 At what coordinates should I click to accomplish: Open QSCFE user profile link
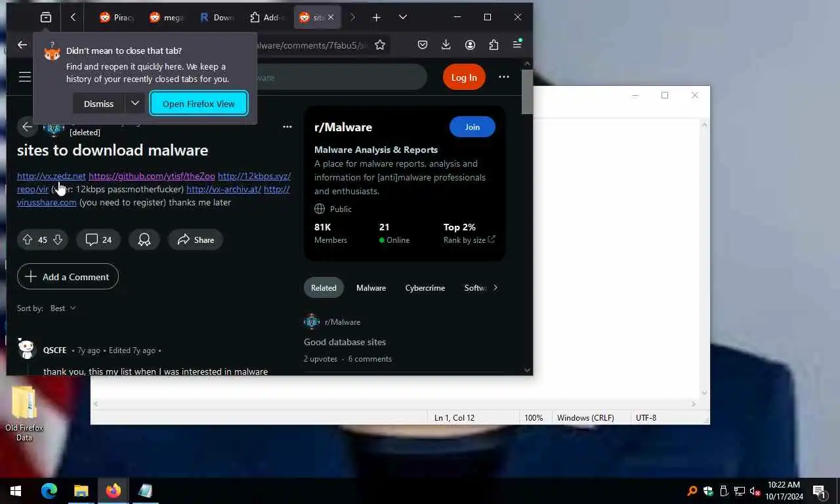click(54, 350)
